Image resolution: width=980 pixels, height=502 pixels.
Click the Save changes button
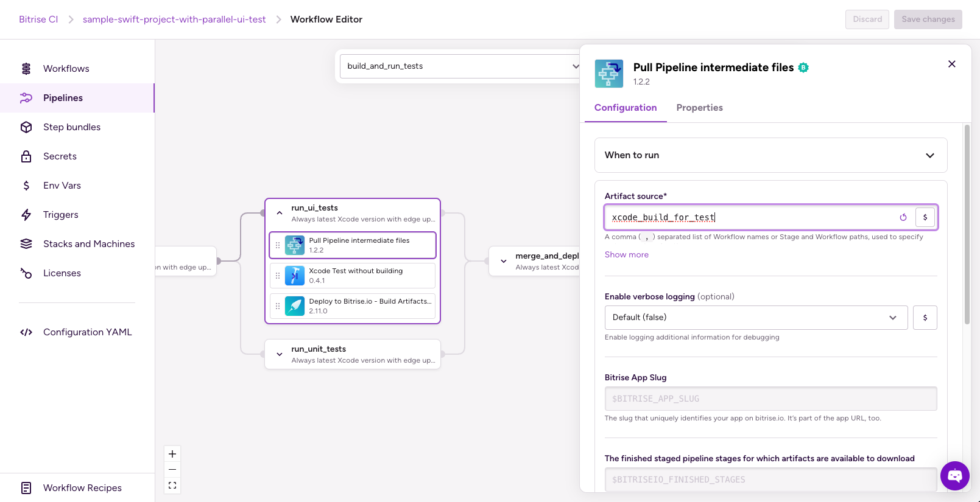pyautogui.click(x=928, y=19)
